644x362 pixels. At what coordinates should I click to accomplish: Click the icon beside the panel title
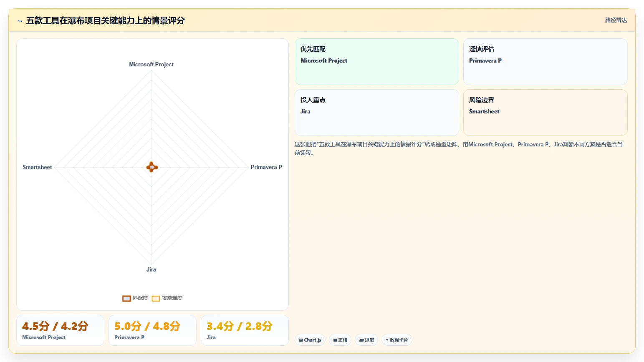[20, 21]
